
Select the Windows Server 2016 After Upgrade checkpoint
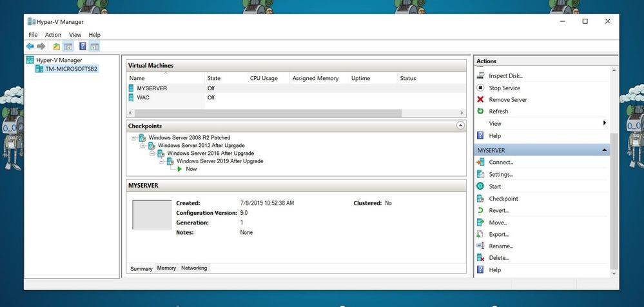pos(210,153)
